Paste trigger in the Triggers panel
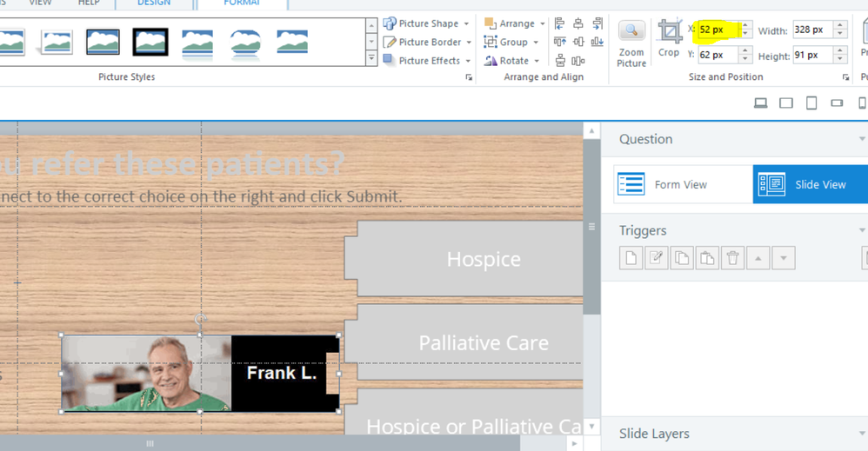The width and height of the screenshot is (868, 451). click(x=707, y=258)
